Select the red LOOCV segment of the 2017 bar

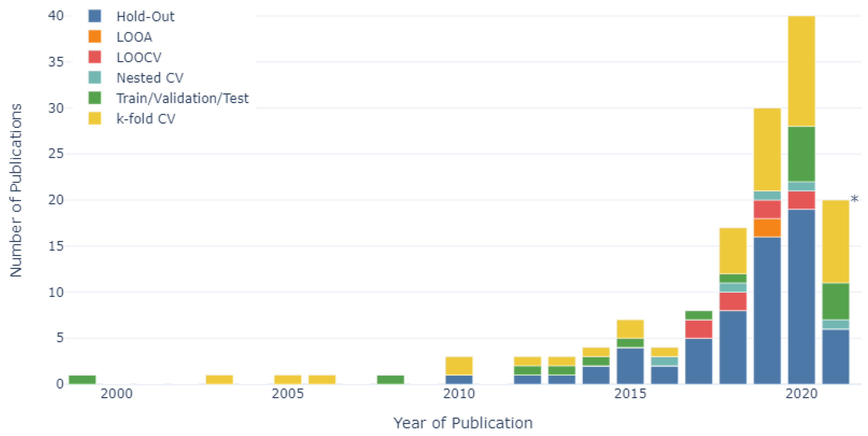click(699, 329)
